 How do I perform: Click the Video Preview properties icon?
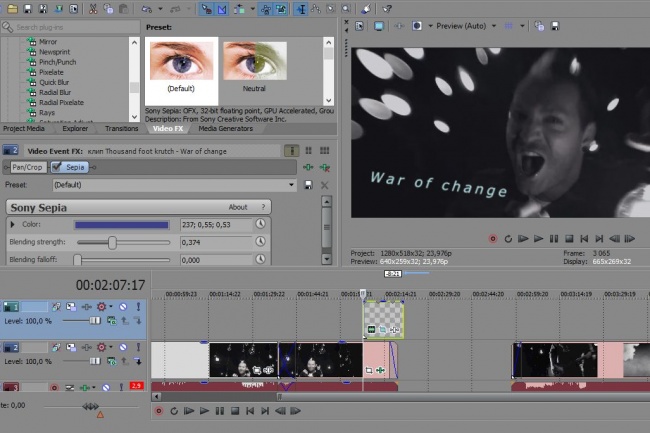(x=359, y=26)
